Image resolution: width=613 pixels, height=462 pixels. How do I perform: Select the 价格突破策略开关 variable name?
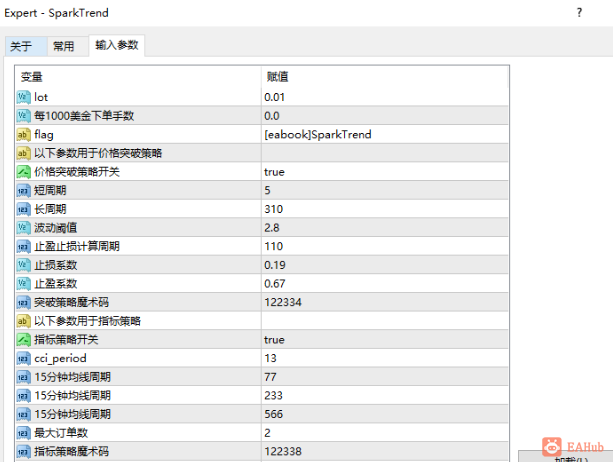77,172
